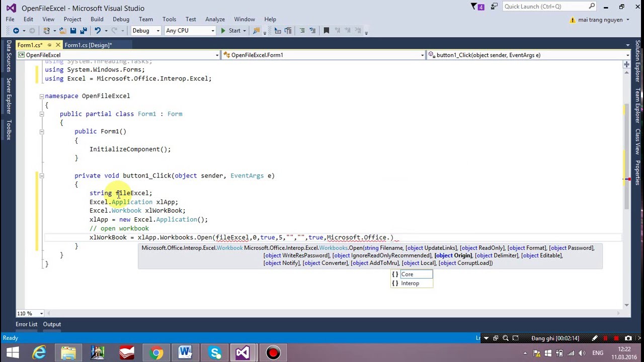Collapse the button1_Click method block

pos(42,175)
